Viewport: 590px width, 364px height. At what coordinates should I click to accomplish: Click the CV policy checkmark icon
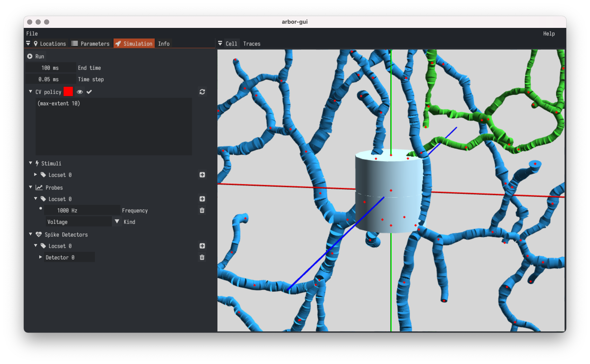89,92
